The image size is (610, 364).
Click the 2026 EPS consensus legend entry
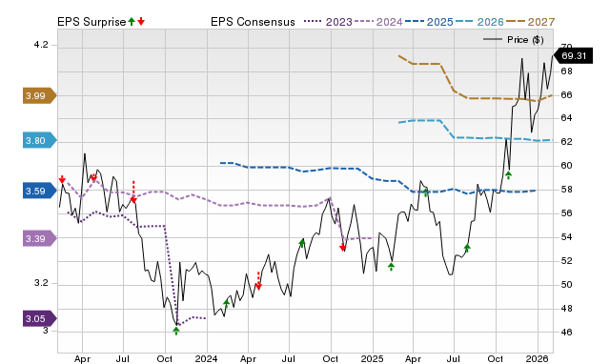pos(479,22)
